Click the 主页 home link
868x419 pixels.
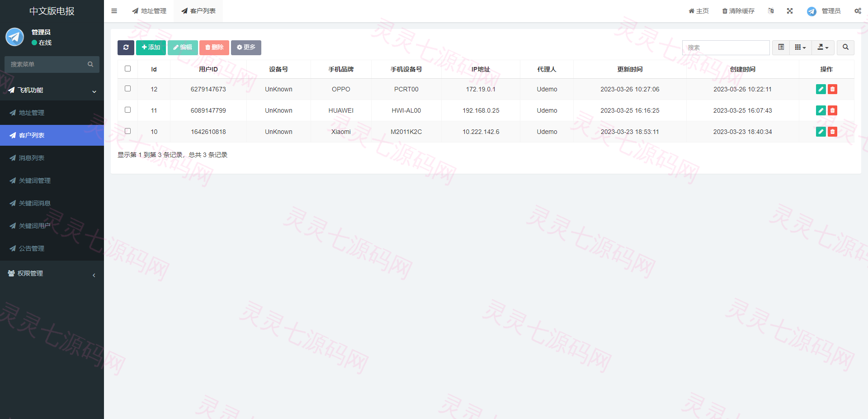click(698, 11)
